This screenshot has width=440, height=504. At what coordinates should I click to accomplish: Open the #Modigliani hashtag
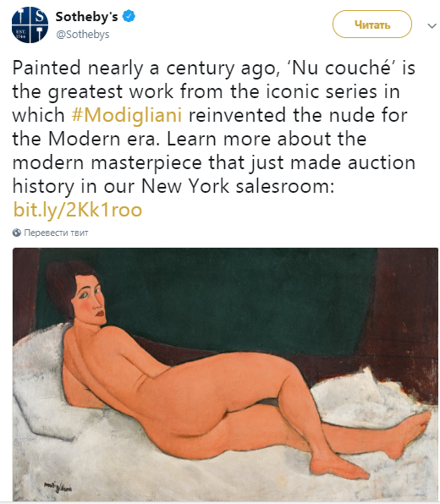tap(127, 115)
